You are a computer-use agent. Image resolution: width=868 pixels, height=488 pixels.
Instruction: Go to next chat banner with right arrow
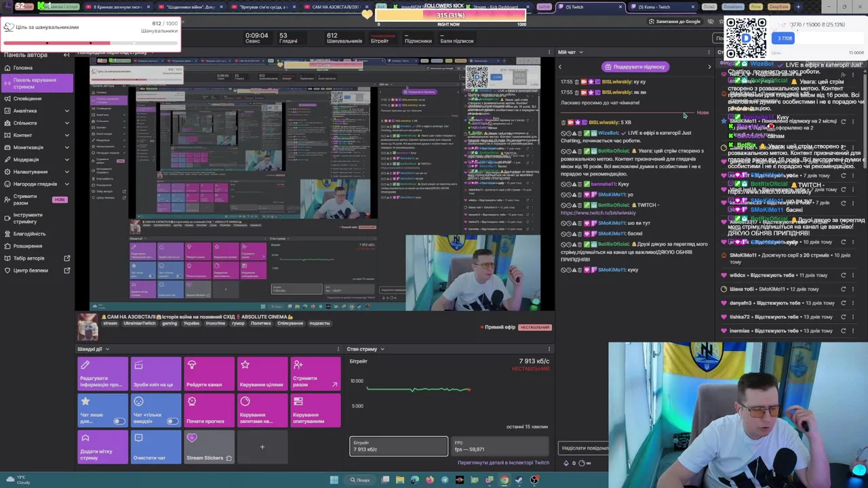coord(709,66)
